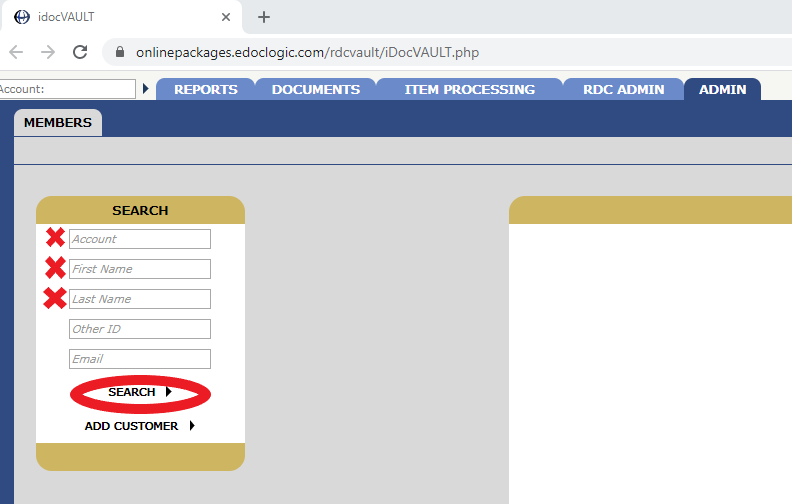Click the red X beside First Name field

pos(55,268)
